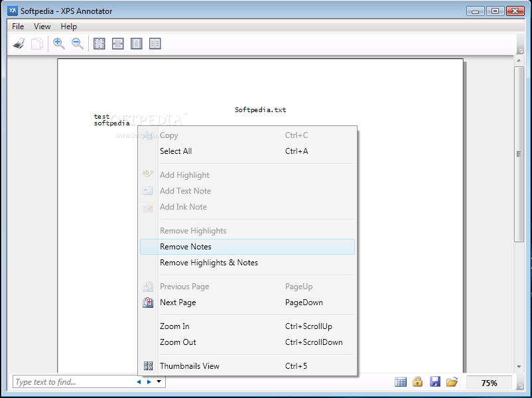Choose Zoom In in the context menu
This screenshot has width=532, height=398.
247,326
